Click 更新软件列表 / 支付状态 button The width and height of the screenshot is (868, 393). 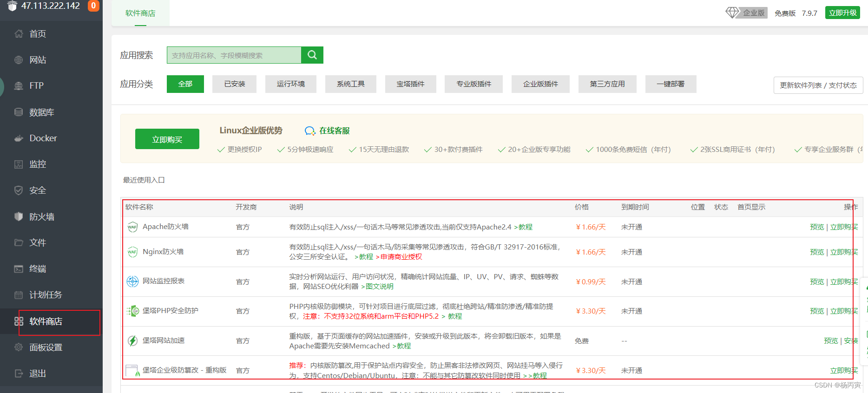[x=818, y=85]
